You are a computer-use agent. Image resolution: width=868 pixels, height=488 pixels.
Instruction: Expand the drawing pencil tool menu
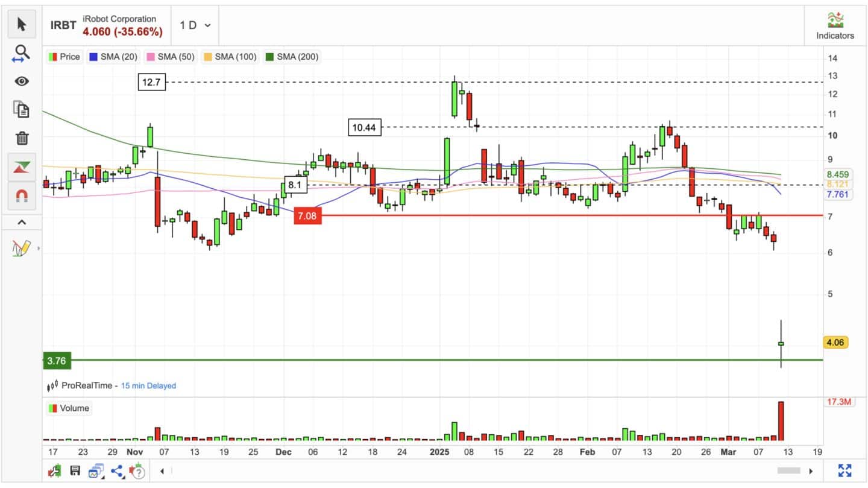coord(22,248)
